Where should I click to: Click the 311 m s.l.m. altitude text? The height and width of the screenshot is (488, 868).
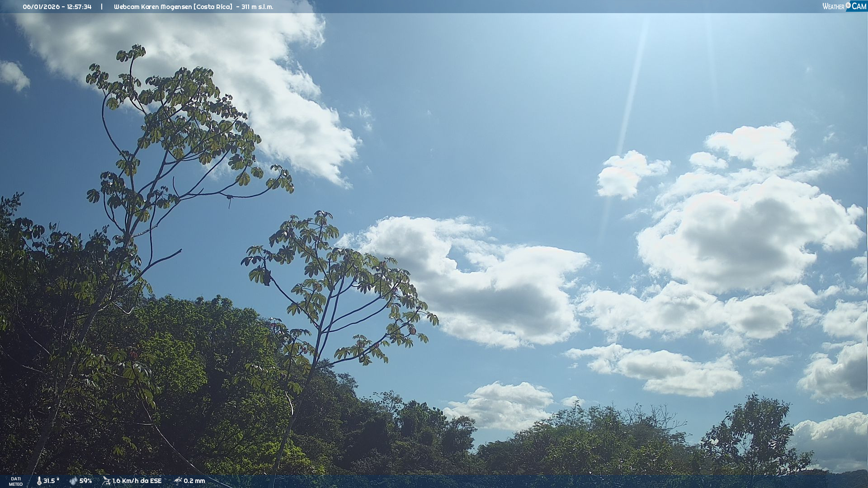click(x=257, y=7)
